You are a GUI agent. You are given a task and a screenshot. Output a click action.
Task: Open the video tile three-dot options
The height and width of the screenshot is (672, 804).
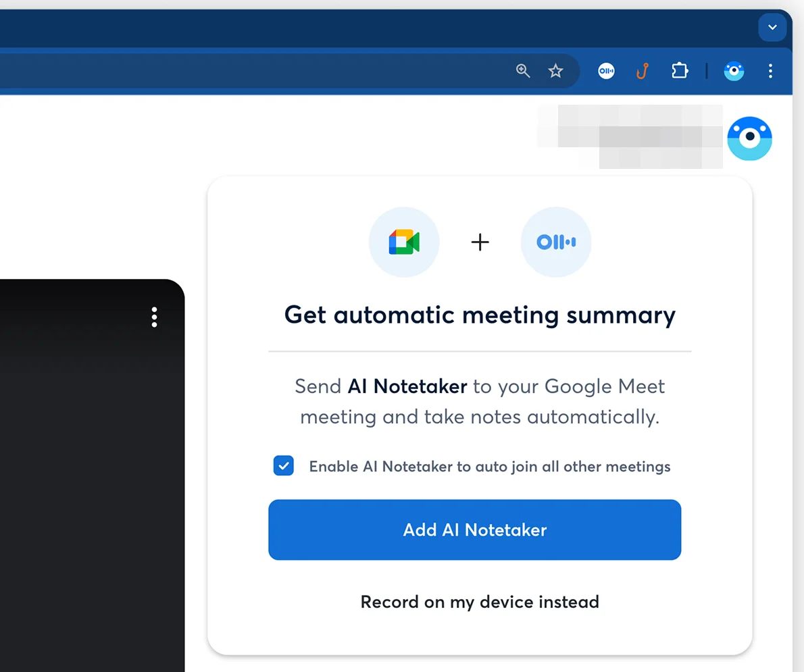pyautogui.click(x=154, y=317)
